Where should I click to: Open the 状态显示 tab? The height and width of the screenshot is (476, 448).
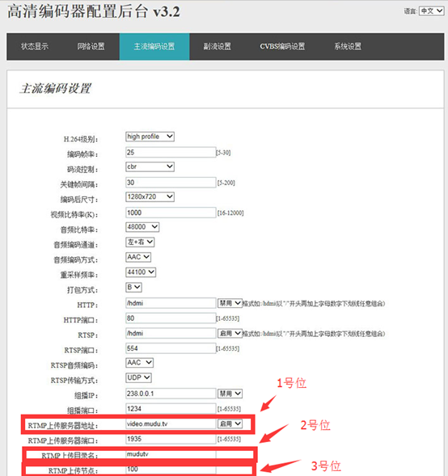35,46
